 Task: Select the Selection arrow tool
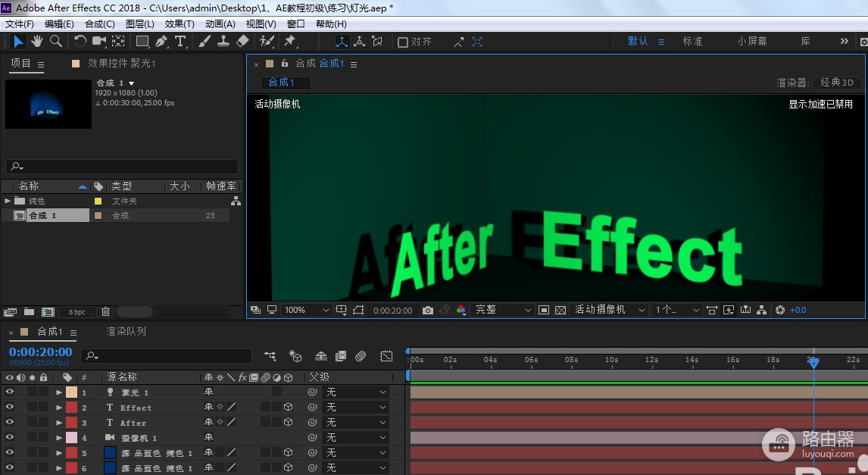point(17,42)
